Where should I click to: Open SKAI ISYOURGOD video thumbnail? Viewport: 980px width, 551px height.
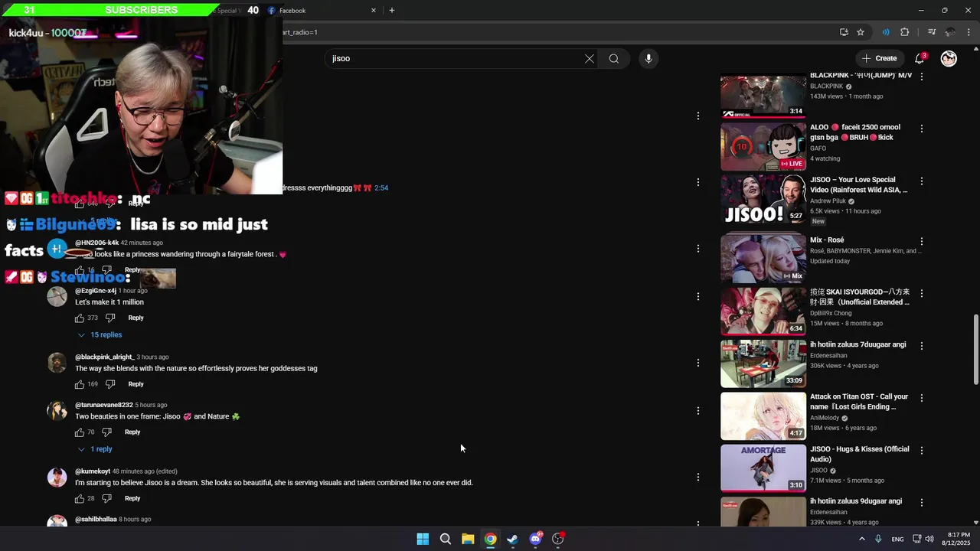point(763,311)
